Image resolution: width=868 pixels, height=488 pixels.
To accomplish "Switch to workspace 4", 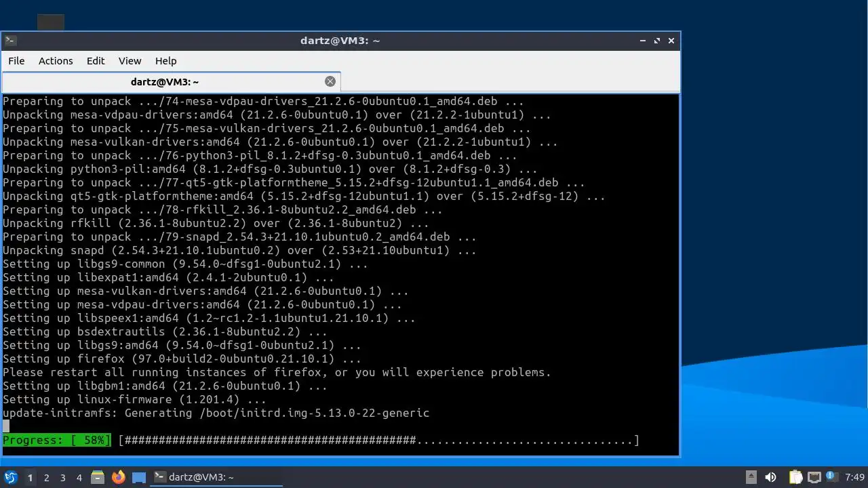I will (x=79, y=478).
